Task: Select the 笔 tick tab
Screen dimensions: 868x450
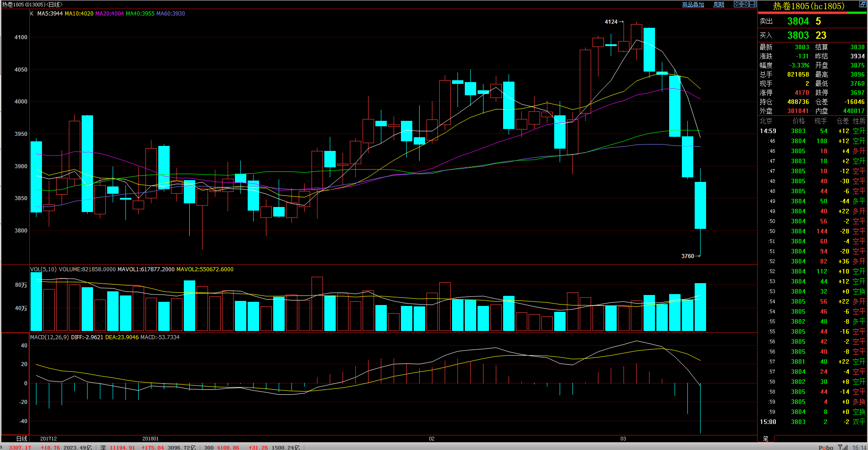Action: 765,438
